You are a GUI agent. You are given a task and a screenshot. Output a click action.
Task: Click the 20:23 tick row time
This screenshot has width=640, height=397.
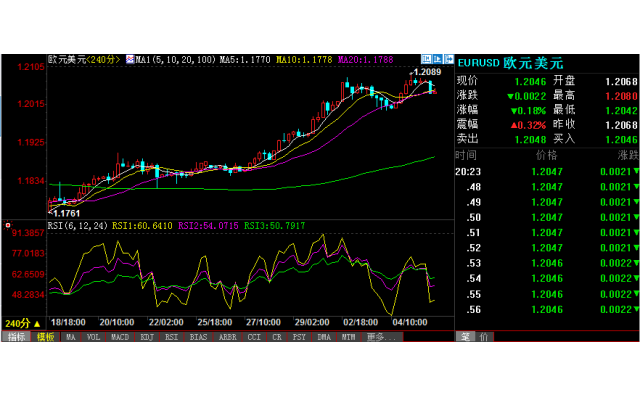[x=468, y=172]
